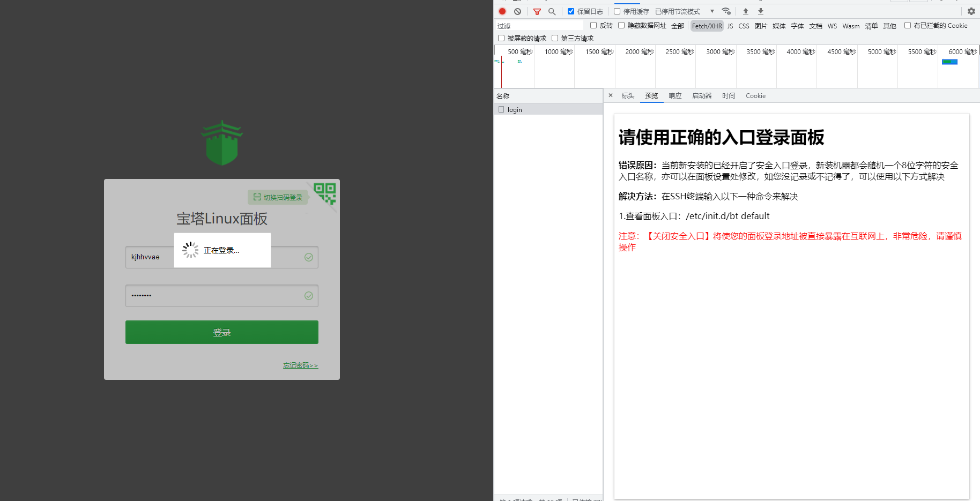The image size is (980, 501).
Task: Click the username field kjhhvvae
Action: [222, 257]
